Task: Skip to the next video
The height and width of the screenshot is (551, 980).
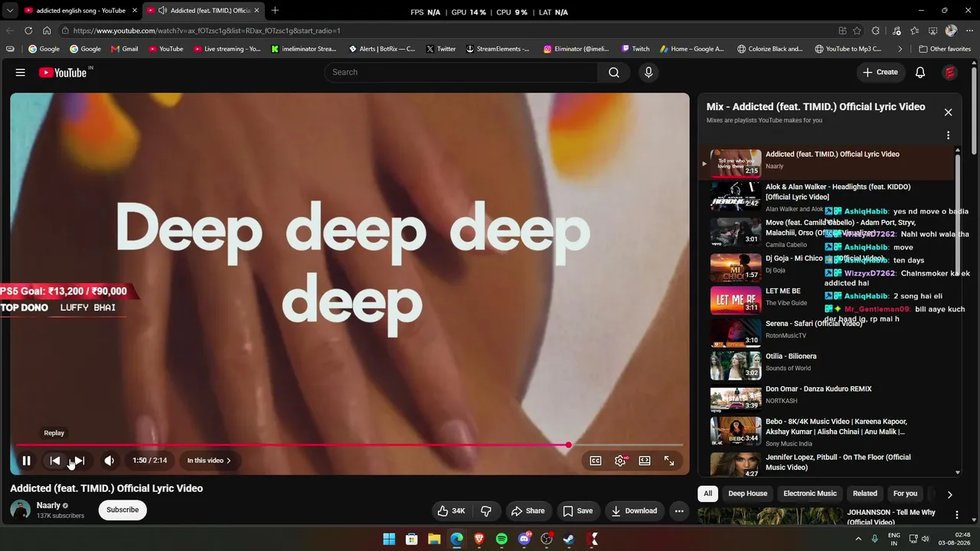Action: click(x=79, y=461)
